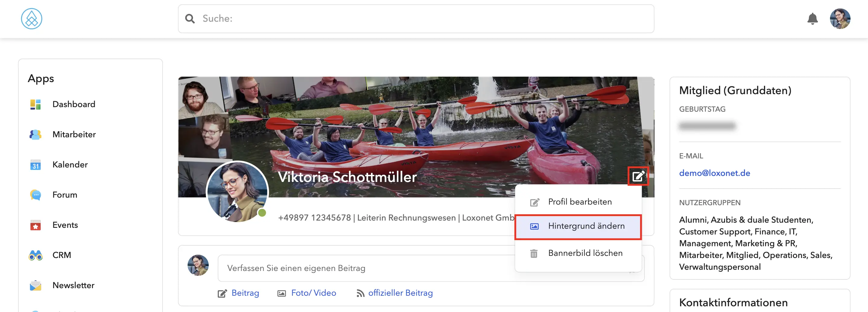This screenshot has height=312, width=868.
Task: Open the notifications bell
Action: (x=813, y=18)
